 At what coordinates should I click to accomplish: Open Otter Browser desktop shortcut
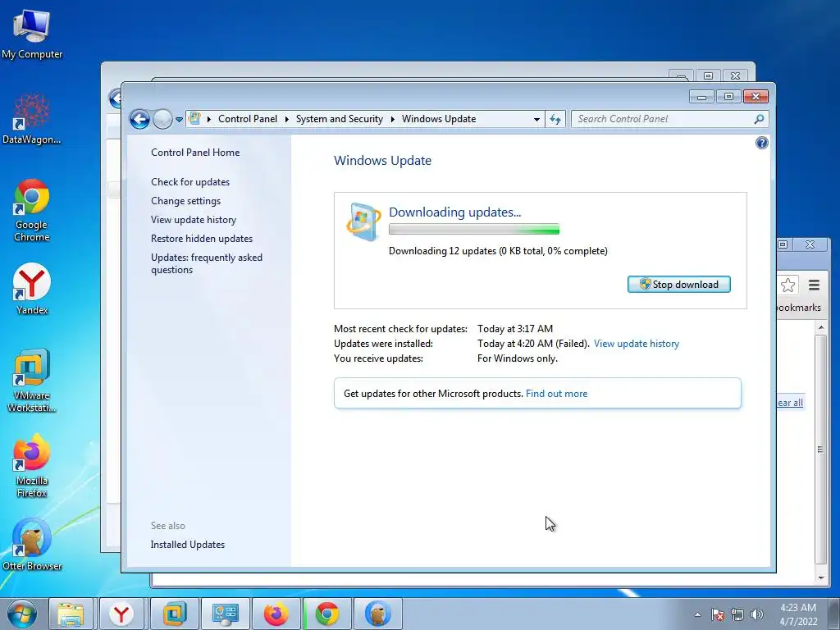32,545
